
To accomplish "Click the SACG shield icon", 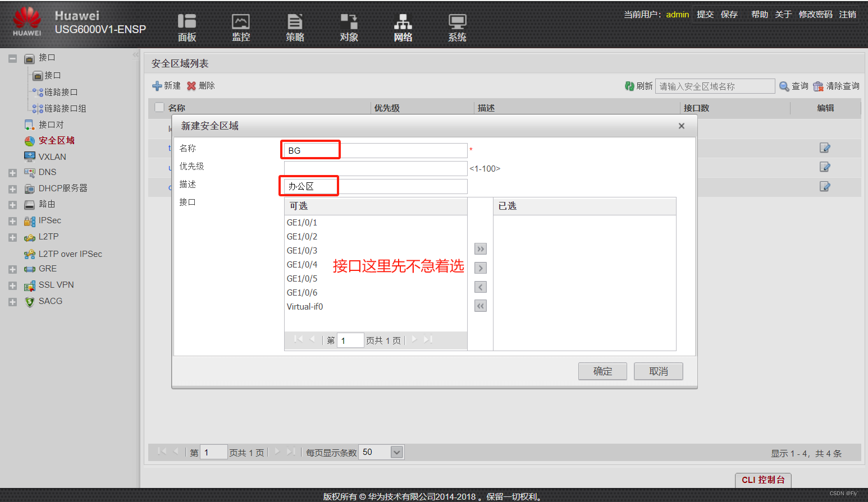I will coord(30,302).
